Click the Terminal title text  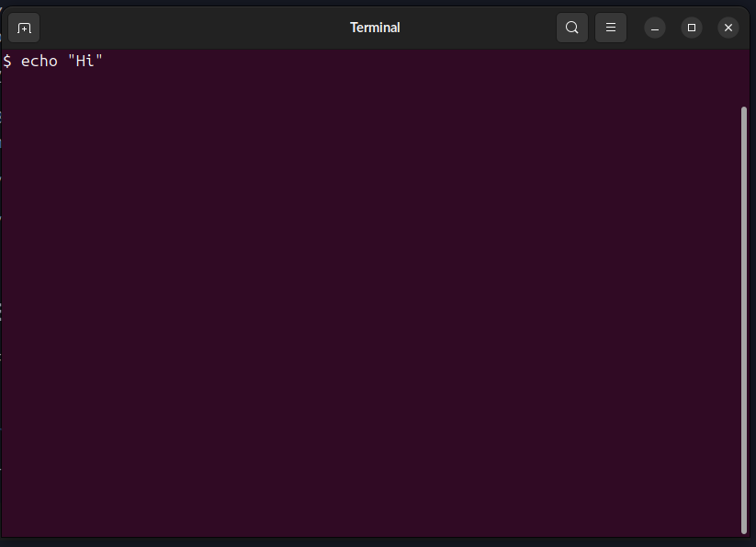pos(375,27)
